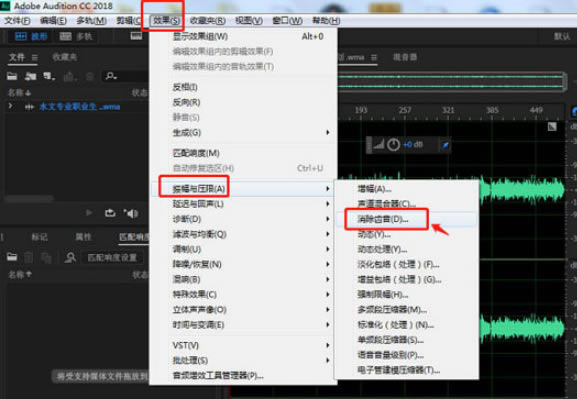
Task: Choose 电子管建模压缩器(T)... in the submenu
Action: coord(406,370)
